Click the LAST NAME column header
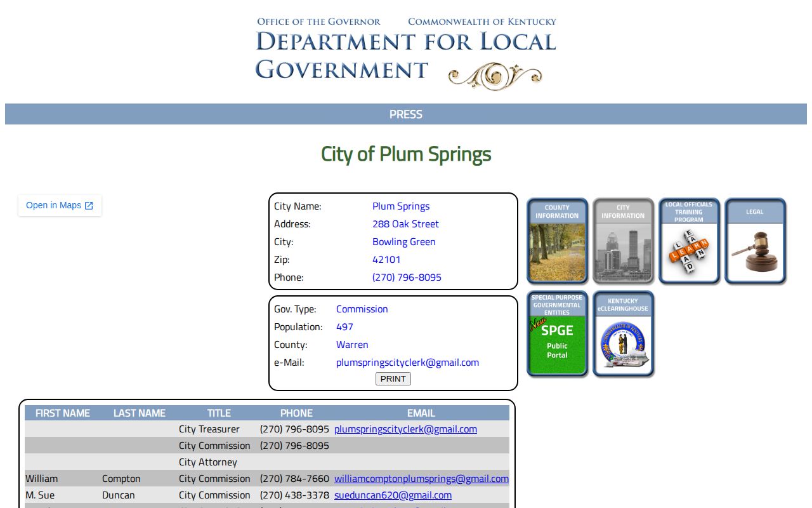Image resolution: width=812 pixels, height=508 pixels. pyautogui.click(x=140, y=413)
